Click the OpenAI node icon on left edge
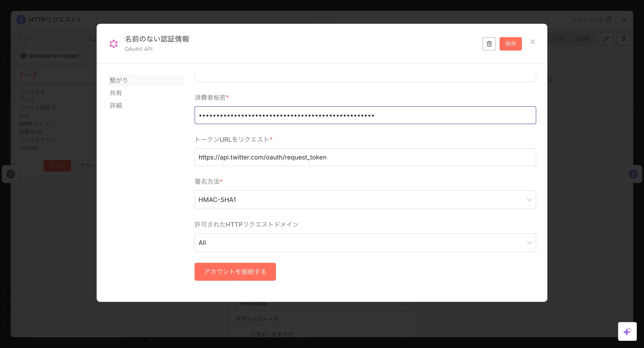Screen dimensions: 644x348 click(x=11, y=174)
